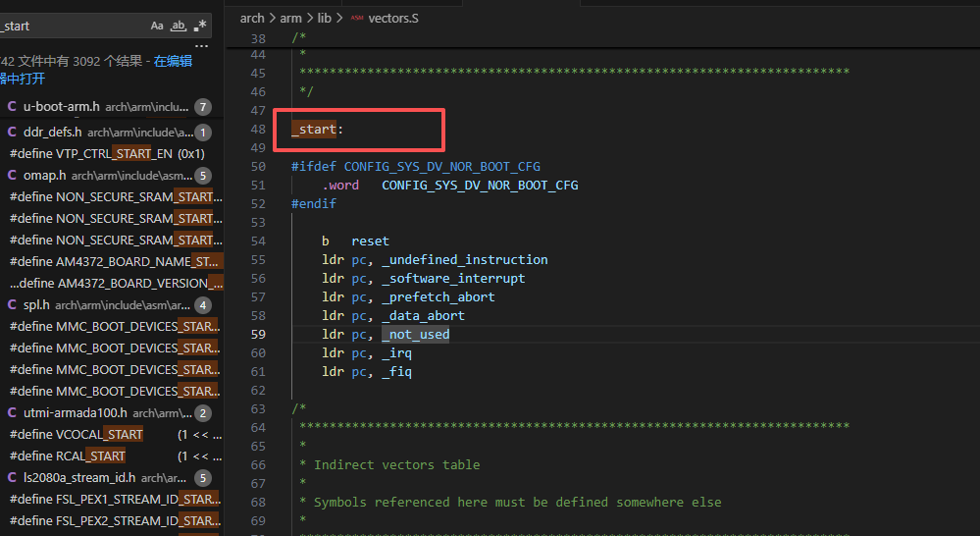The image size is (980, 536).
Task: Click the result count badge on spl.h
Action: click(x=203, y=305)
